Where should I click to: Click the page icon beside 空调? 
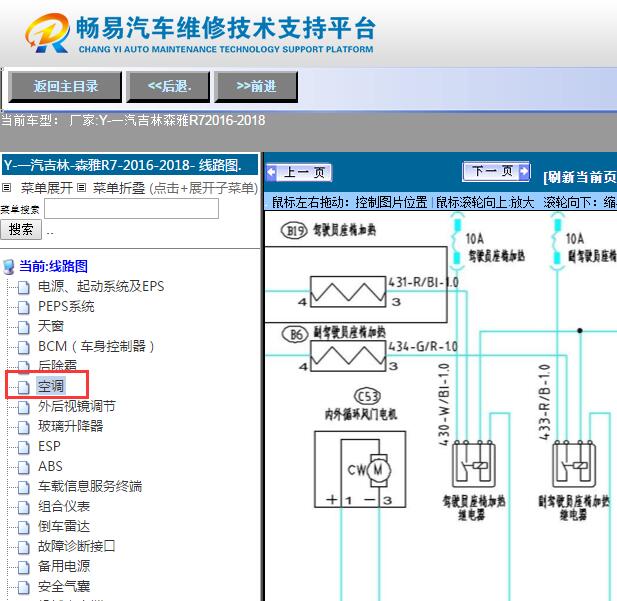(x=24, y=387)
